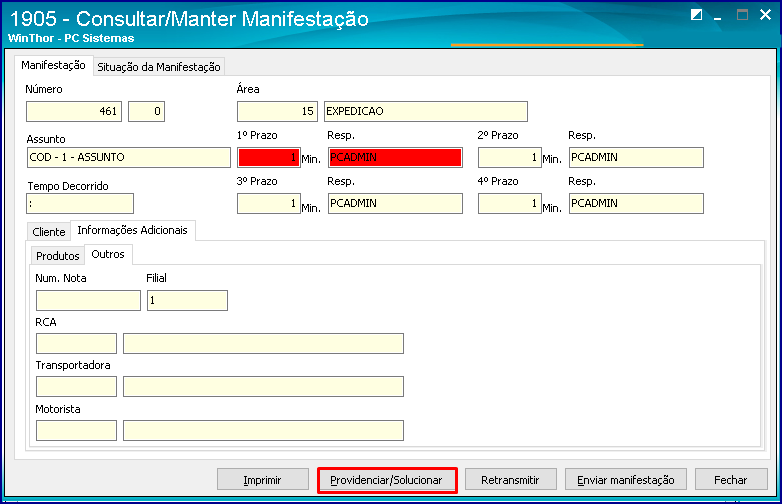782x504 pixels.
Task: Click the Motorista name field
Action: [x=263, y=430]
